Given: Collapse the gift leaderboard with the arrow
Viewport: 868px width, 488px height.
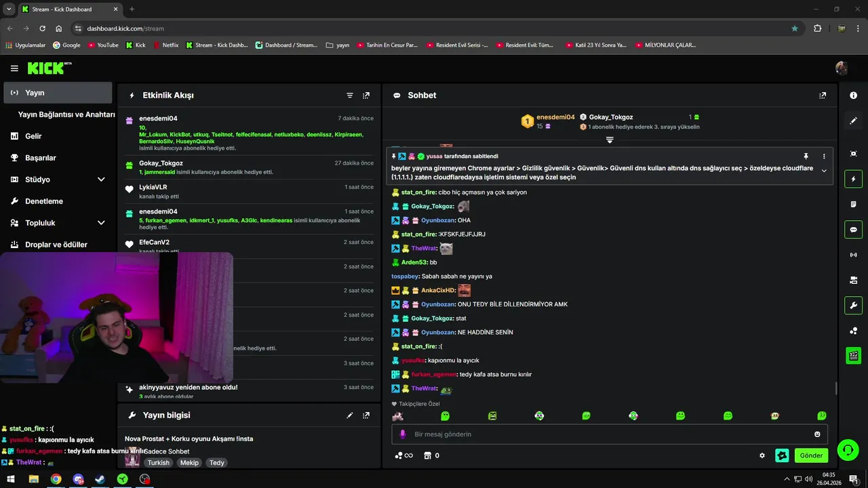Looking at the screenshot, I should click(x=610, y=140).
